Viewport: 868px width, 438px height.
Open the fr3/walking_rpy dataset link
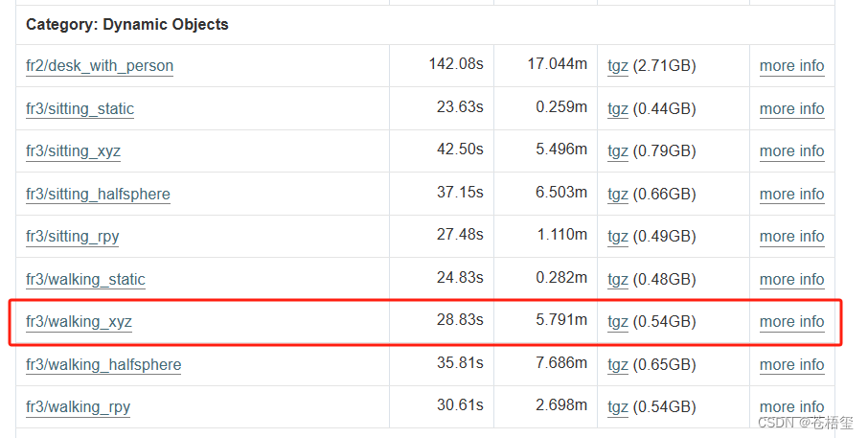78,406
